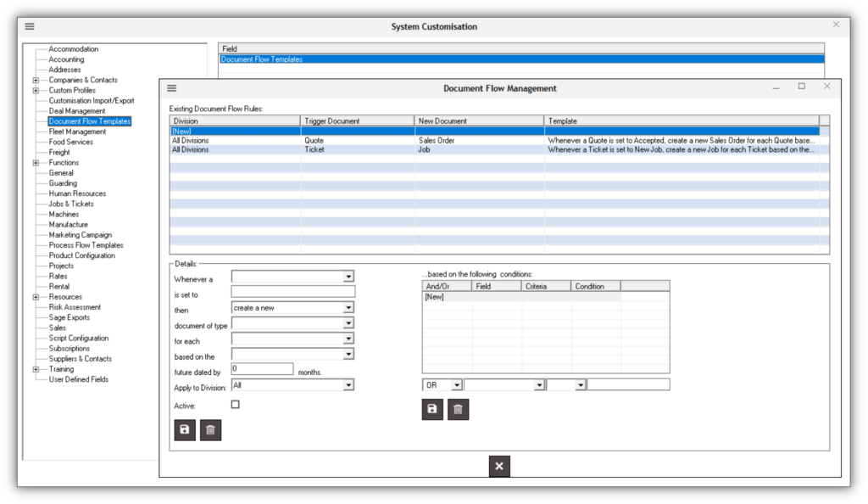Select Human Resources tree item
Screen dimensions: 868x504
click(x=77, y=193)
